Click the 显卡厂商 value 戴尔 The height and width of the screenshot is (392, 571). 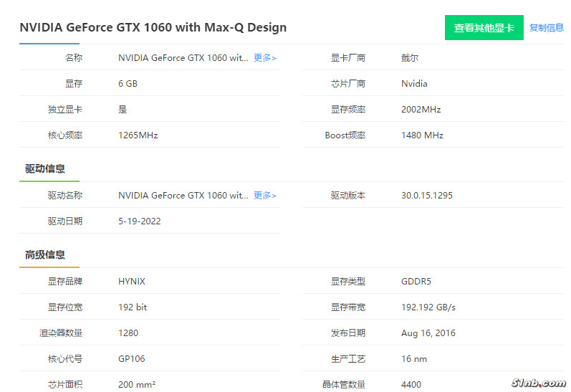click(410, 57)
